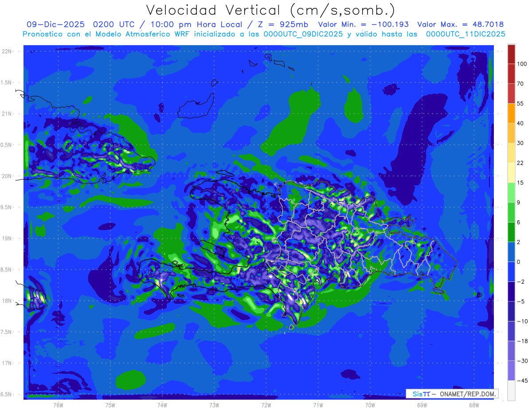Select init time '0000UTC_09DIC2025'
The width and height of the screenshot is (532, 411).
click(303, 34)
